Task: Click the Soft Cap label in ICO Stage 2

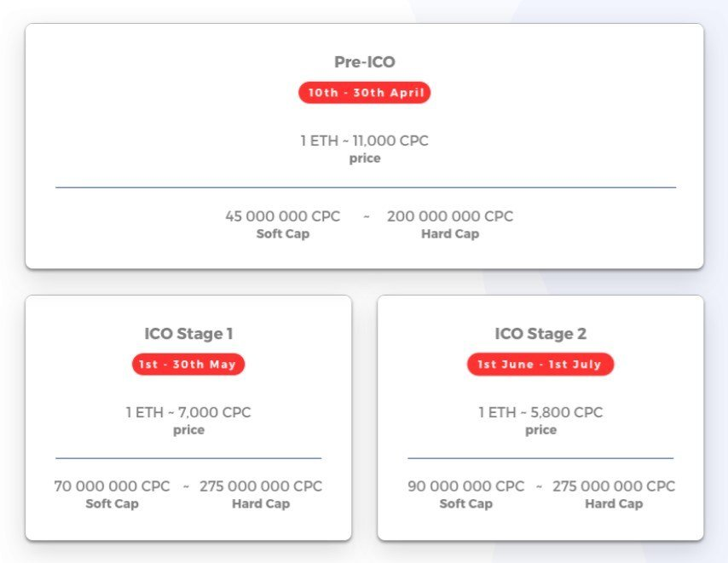Action: click(x=465, y=504)
